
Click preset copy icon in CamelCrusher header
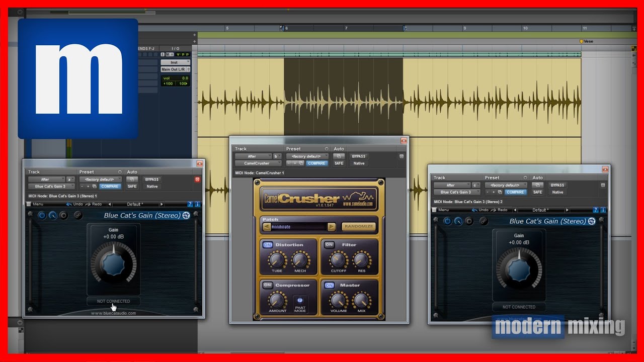pyautogui.click(x=301, y=163)
